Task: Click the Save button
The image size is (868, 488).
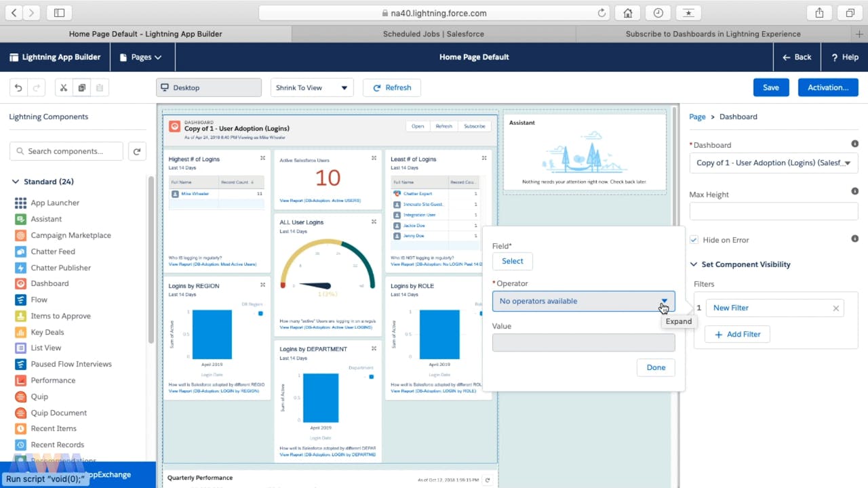Action: click(x=770, y=87)
